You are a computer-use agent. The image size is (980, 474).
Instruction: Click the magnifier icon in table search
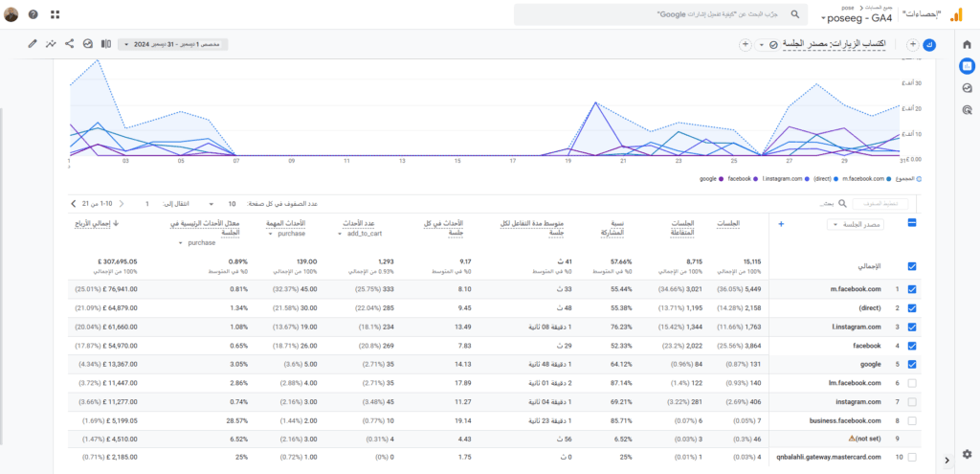click(842, 203)
